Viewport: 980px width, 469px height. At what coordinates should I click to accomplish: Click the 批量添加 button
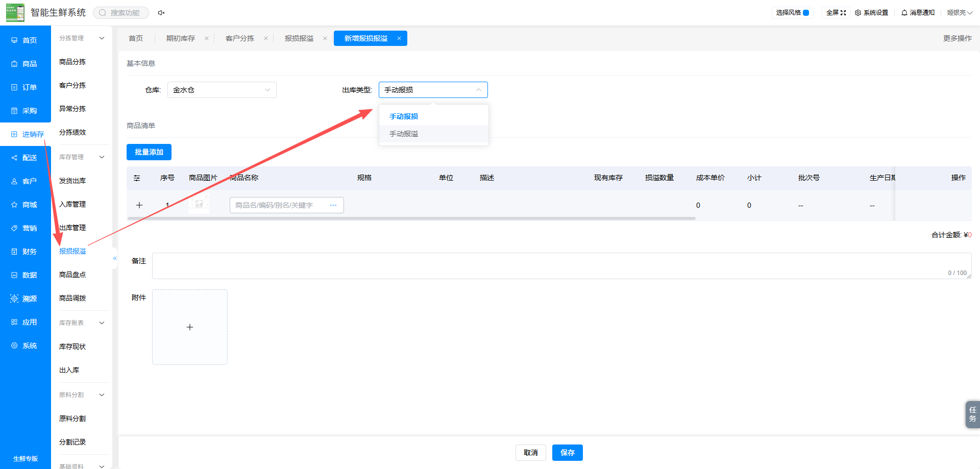click(149, 152)
